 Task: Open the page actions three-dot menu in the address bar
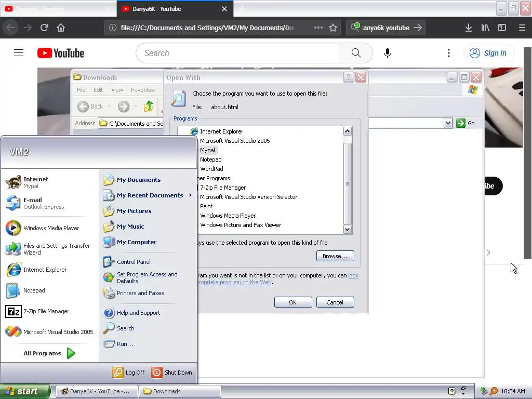(x=318, y=28)
